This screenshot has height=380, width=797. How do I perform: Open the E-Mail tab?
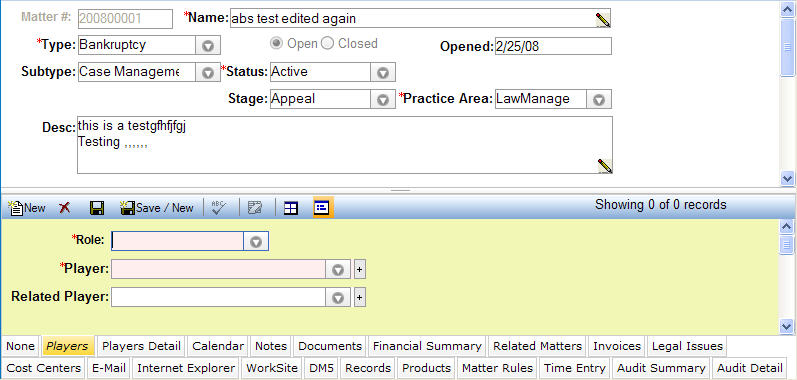click(109, 368)
